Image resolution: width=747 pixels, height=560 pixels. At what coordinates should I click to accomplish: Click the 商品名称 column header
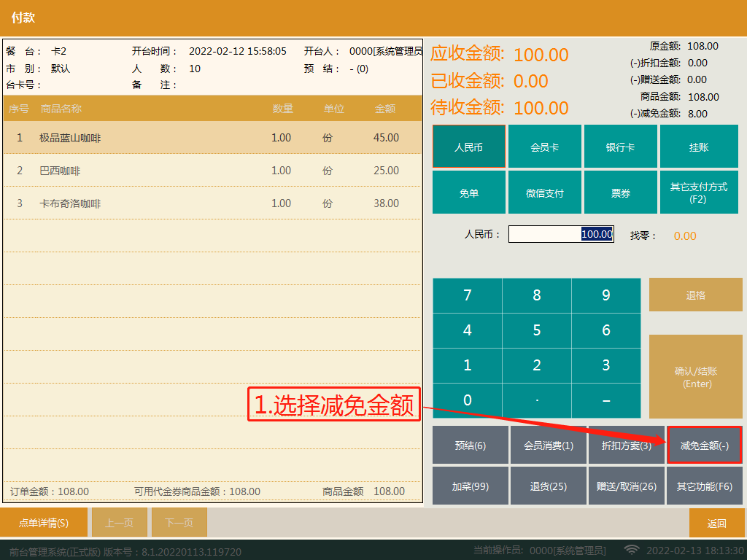61,109
